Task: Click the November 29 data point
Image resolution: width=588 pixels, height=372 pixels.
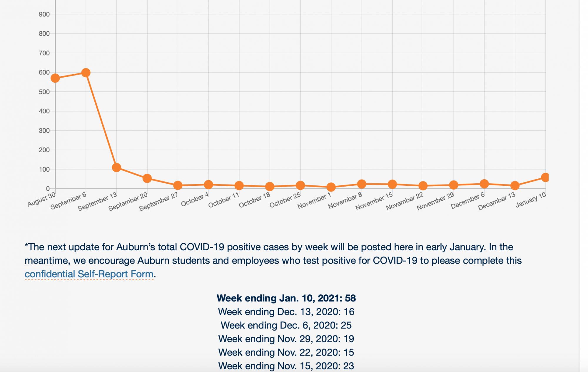Action: 454,185
